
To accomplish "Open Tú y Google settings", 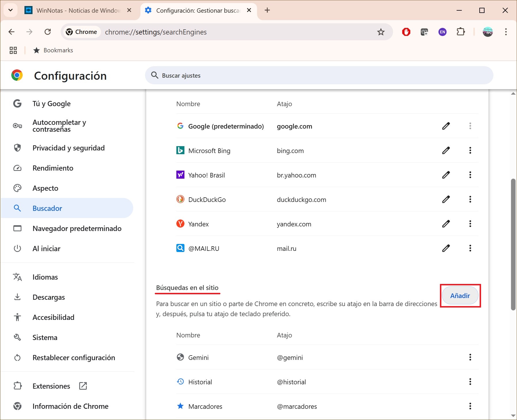I will point(67,104).
